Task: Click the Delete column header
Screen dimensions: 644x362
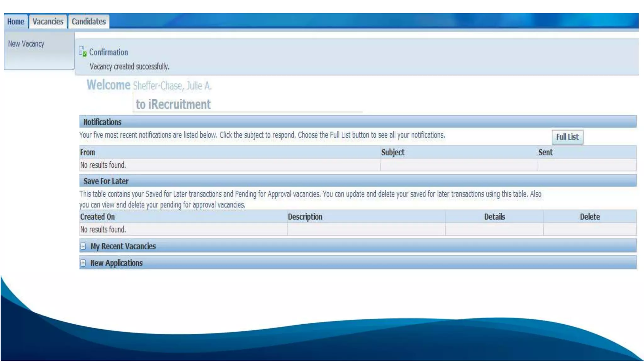Action: (590, 217)
